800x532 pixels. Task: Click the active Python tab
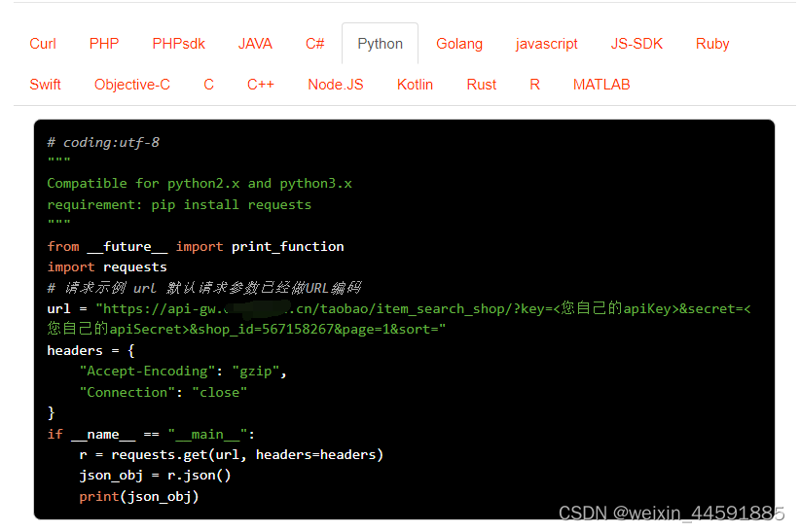click(381, 44)
